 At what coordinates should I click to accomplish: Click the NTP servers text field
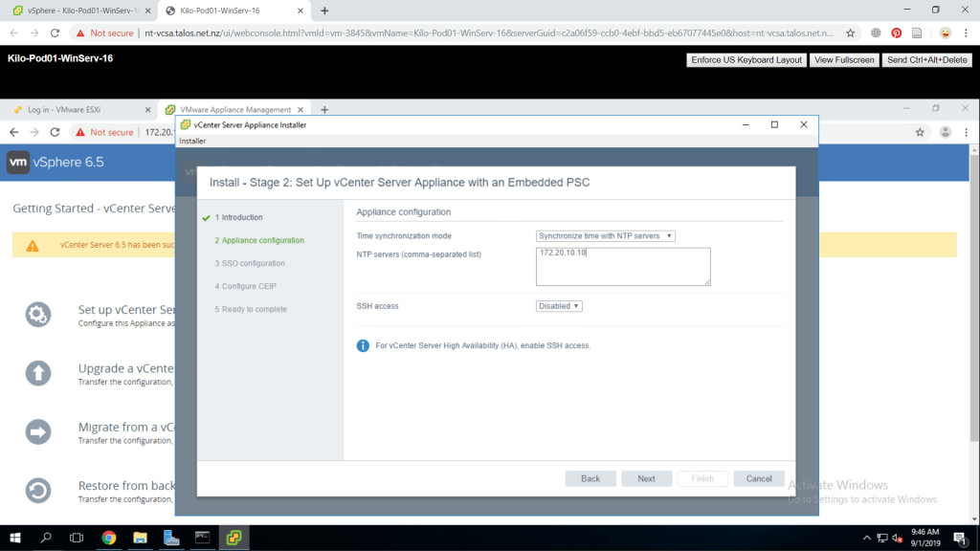(622, 266)
